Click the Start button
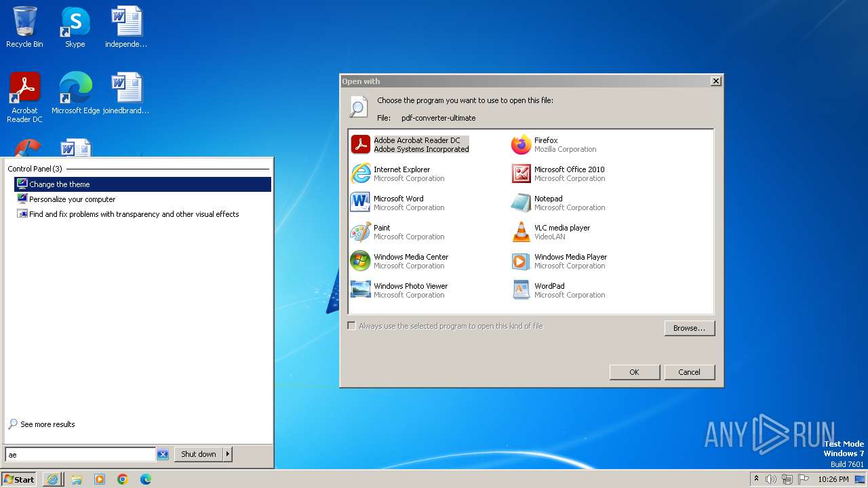The image size is (868, 488). pos(19,479)
